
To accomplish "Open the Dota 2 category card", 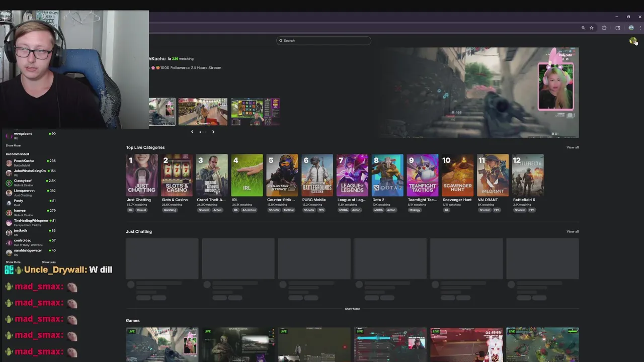I will click(387, 175).
